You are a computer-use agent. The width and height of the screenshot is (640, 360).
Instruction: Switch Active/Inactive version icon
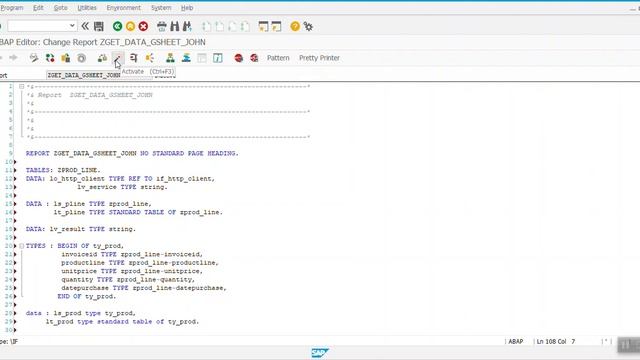pos(50,58)
